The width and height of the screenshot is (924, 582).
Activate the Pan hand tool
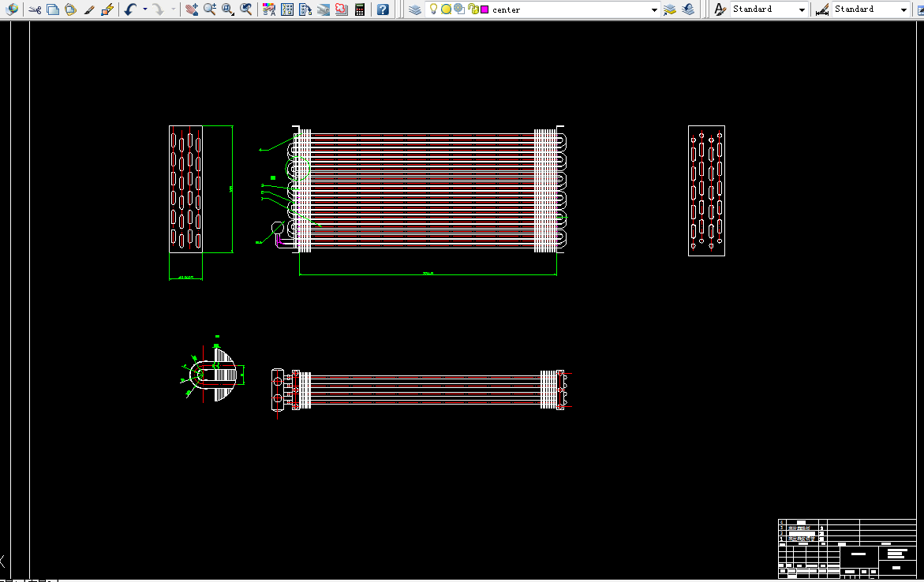(x=192, y=9)
